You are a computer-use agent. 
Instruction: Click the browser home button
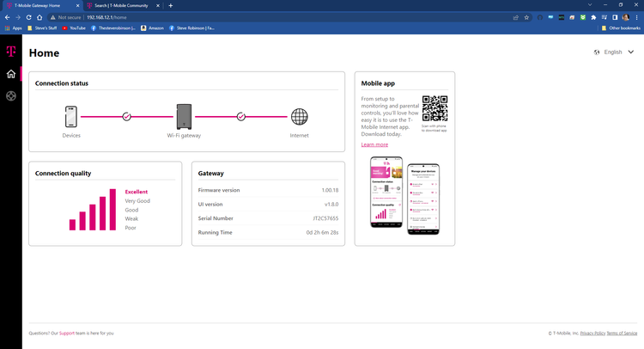[x=39, y=17]
